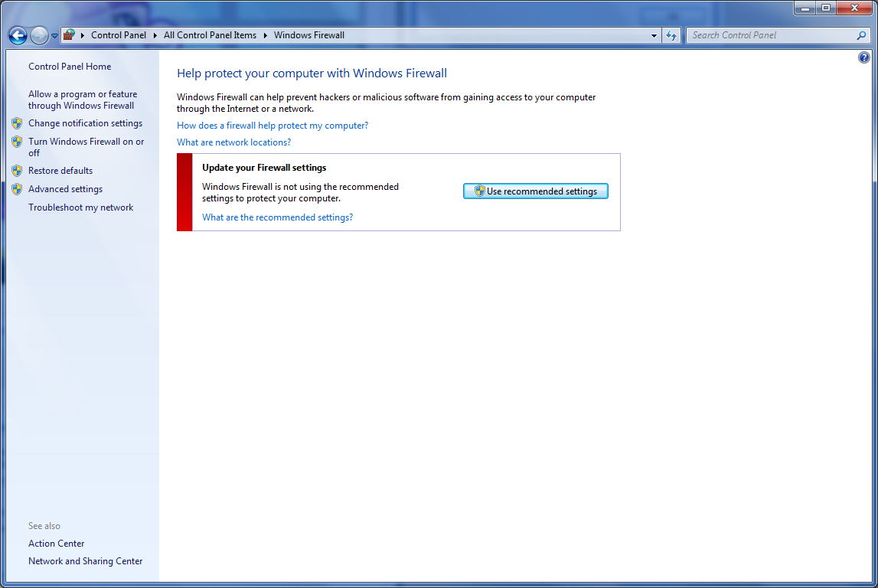Click the firewall icon in address bar

69,34
